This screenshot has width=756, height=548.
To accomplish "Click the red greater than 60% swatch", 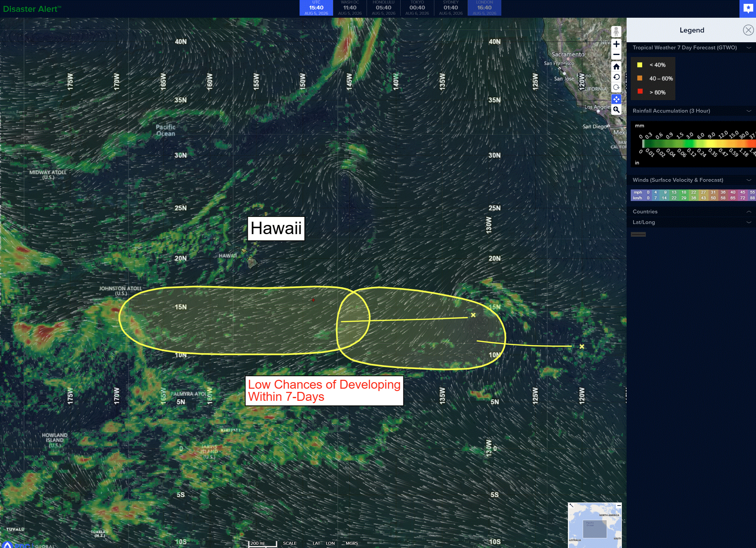I will pos(640,92).
